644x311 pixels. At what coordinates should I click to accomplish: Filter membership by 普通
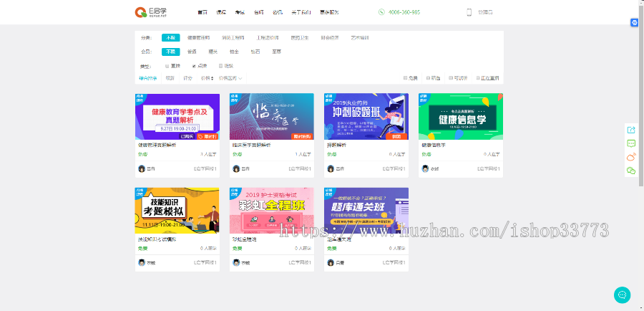192,52
